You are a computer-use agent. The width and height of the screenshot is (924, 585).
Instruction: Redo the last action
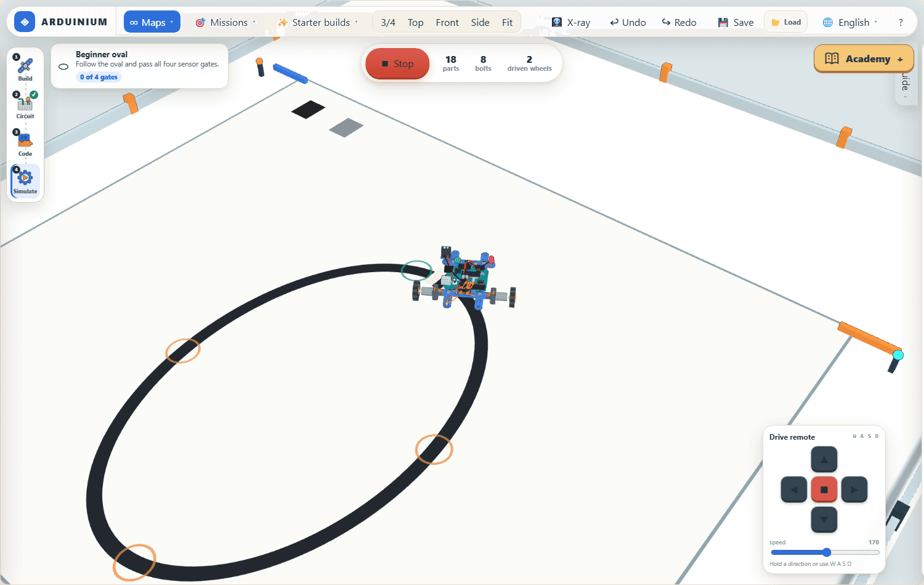(679, 22)
